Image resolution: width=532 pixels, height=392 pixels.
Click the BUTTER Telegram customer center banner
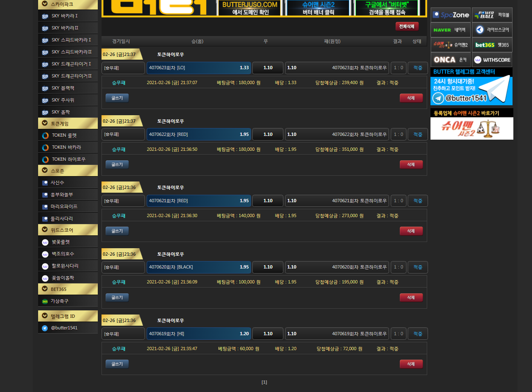[x=472, y=86]
